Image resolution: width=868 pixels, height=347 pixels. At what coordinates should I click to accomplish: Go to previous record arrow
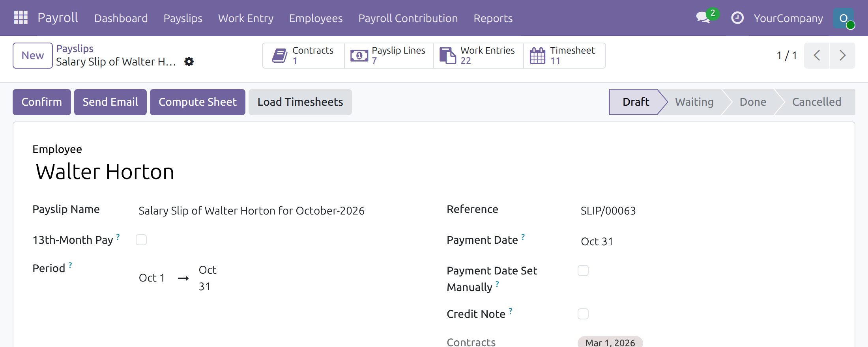(x=817, y=56)
